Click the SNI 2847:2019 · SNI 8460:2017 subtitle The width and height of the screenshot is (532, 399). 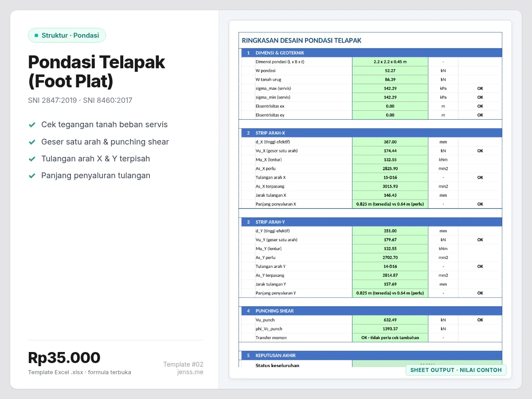pyautogui.click(x=80, y=100)
